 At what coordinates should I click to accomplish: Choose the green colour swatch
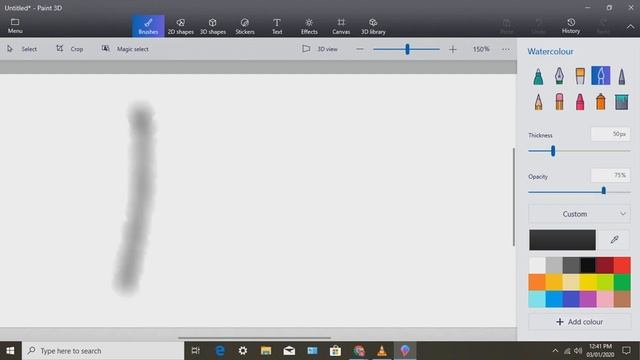622,282
